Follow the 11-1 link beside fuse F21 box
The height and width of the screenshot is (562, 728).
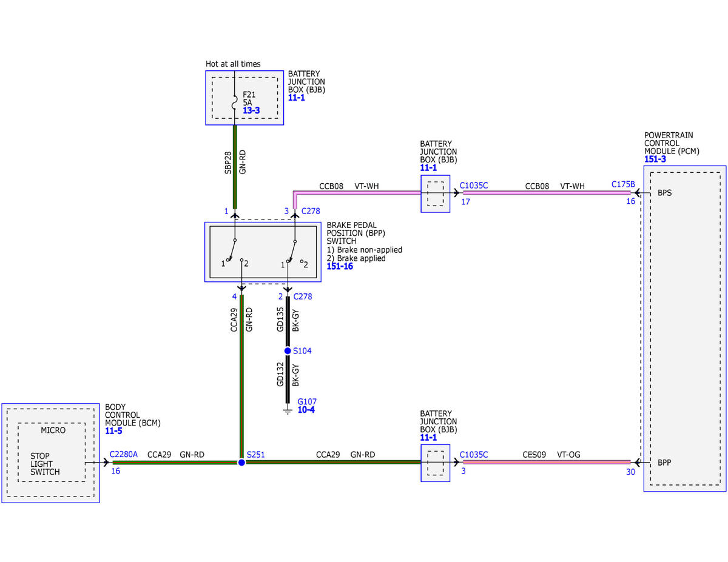(x=297, y=98)
